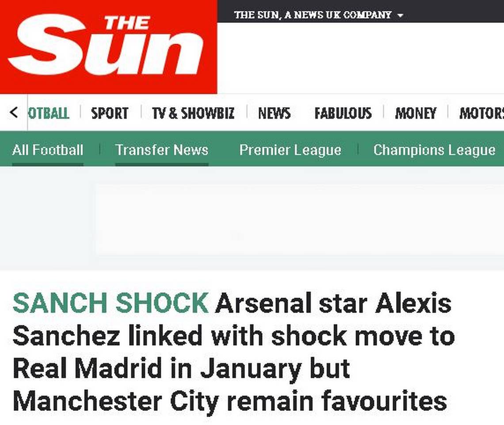Switch to Transfer News tab
The height and width of the screenshot is (425, 504).
pos(162,150)
